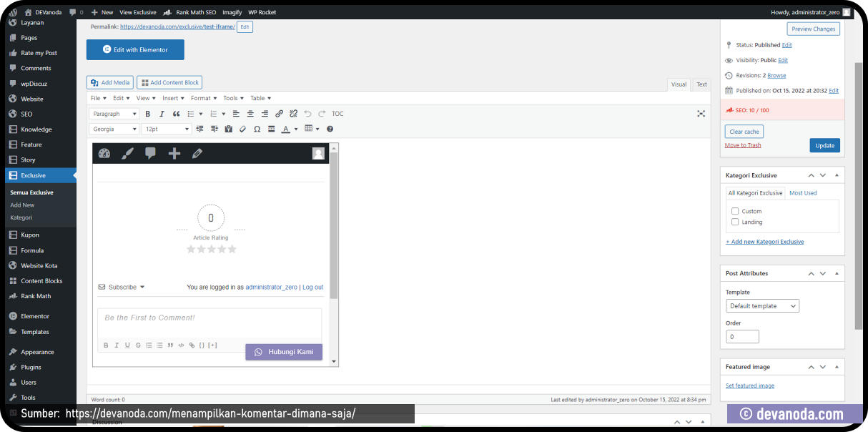Apply text color with the A icon

tap(286, 129)
